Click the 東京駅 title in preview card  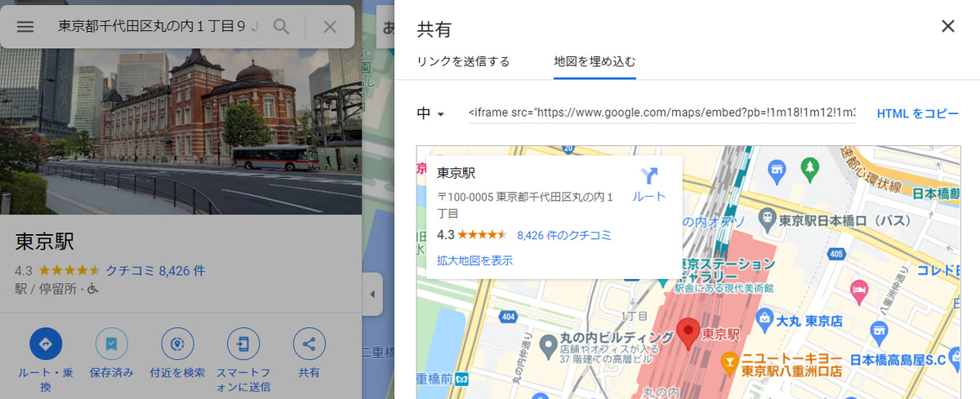coord(456,172)
